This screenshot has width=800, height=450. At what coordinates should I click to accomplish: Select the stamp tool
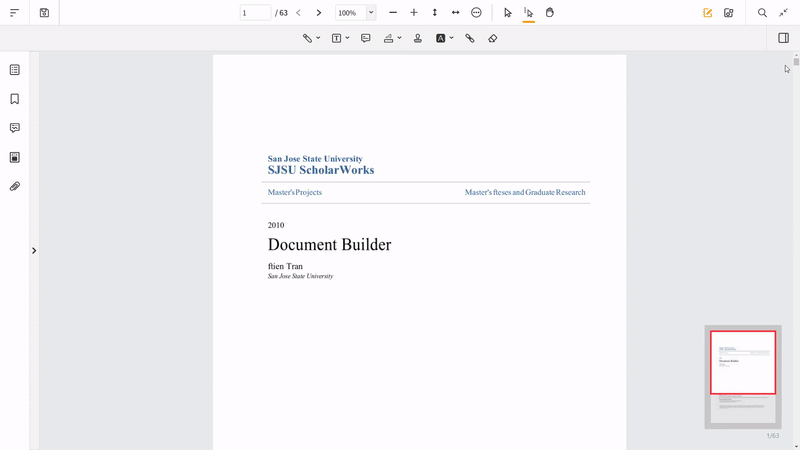(418, 38)
